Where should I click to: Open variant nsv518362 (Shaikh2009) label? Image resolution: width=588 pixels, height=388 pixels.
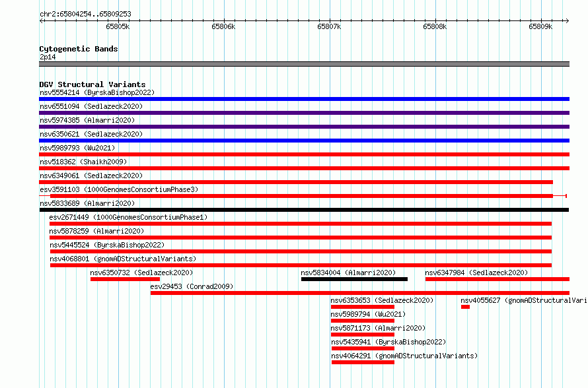83,162
